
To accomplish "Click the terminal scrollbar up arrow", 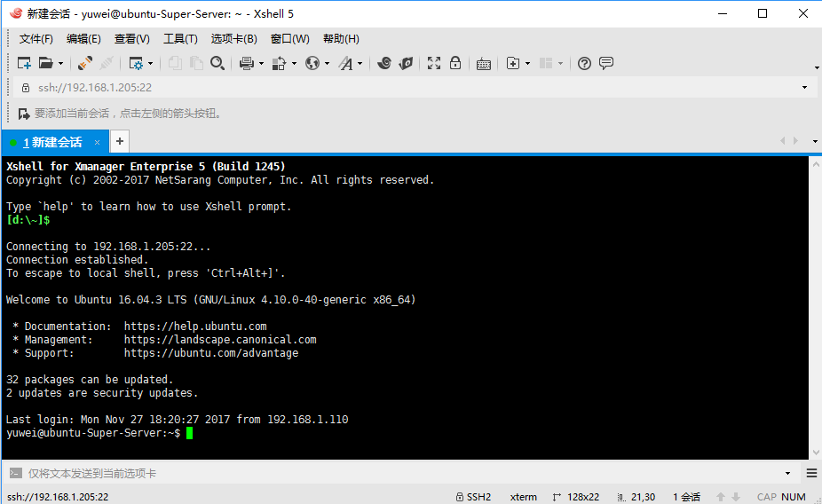I will pos(816,164).
